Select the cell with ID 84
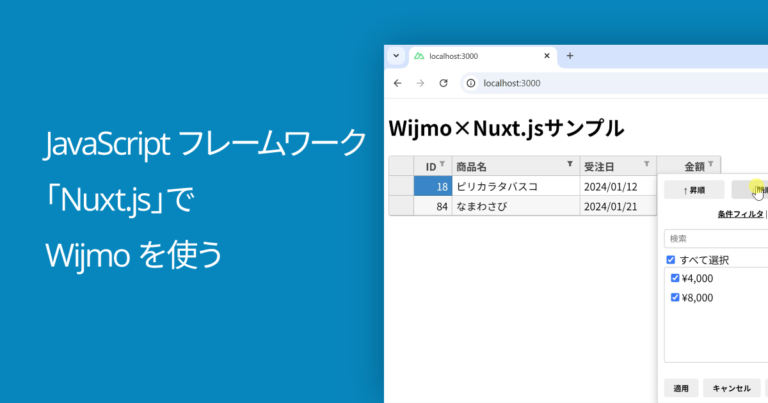Viewport: 768px width, 403px height. tap(433, 206)
